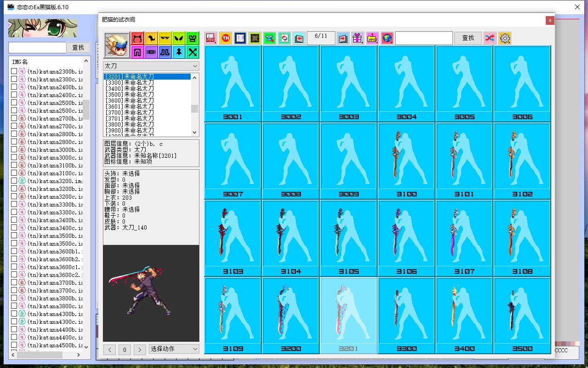The height and width of the screenshot is (368, 588).
Task: Select weapon thumbnail 3103
Action: pos(233,238)
